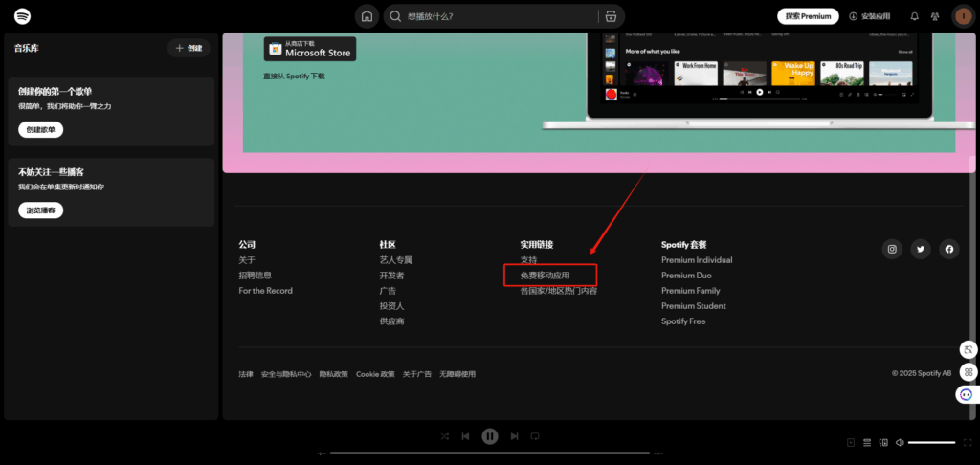Viewport: 980px width, 465px height.
Task: Click 直接从 Spotify 下载 link
Action: (294, 77)
